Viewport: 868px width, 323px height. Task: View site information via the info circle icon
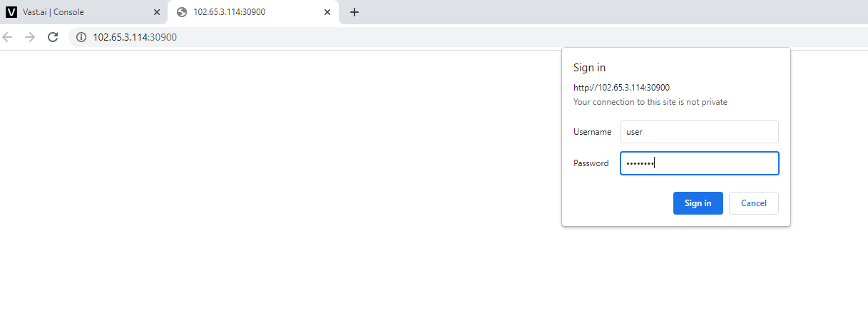click(81, 37)
